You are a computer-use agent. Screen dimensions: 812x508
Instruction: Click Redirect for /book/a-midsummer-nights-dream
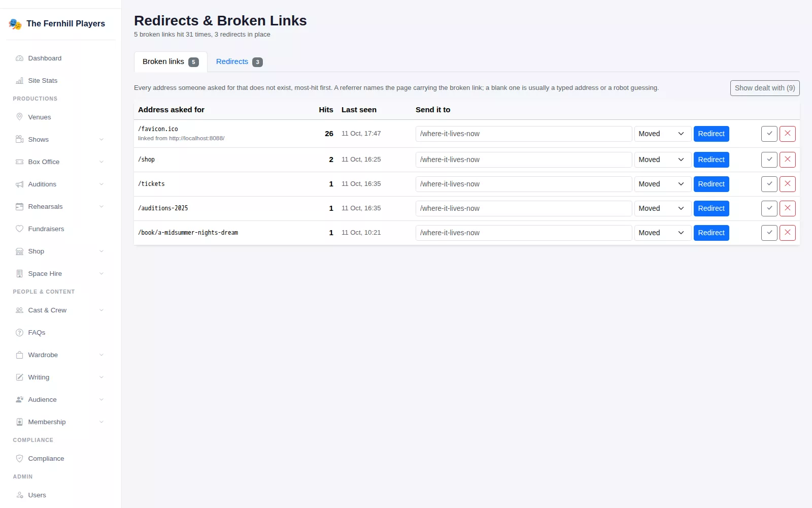click(x=711, y=233)
